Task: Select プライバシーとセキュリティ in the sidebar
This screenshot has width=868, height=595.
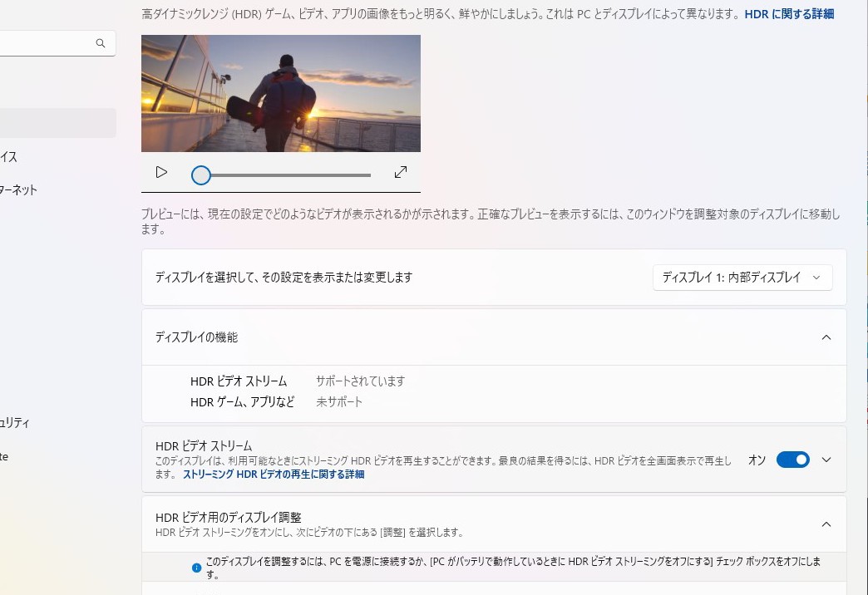Action: [17, 422]
